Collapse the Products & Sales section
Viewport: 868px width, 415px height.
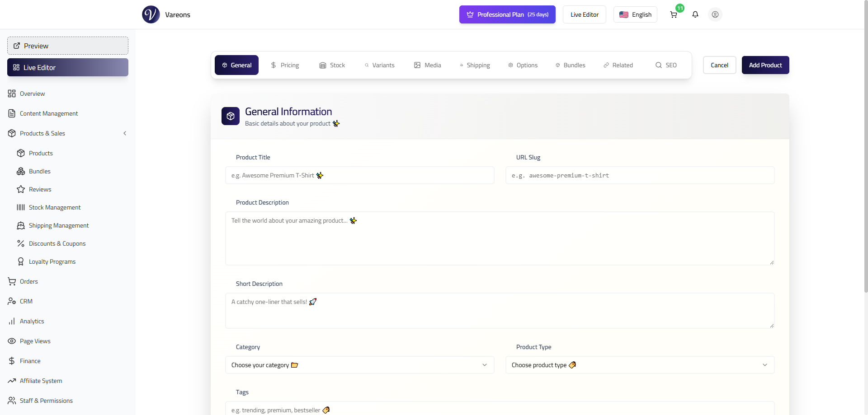coord(125,133)
